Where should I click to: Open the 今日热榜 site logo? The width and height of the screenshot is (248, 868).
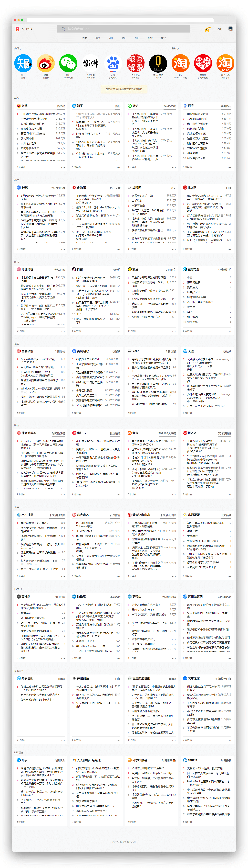coord(17,29)
